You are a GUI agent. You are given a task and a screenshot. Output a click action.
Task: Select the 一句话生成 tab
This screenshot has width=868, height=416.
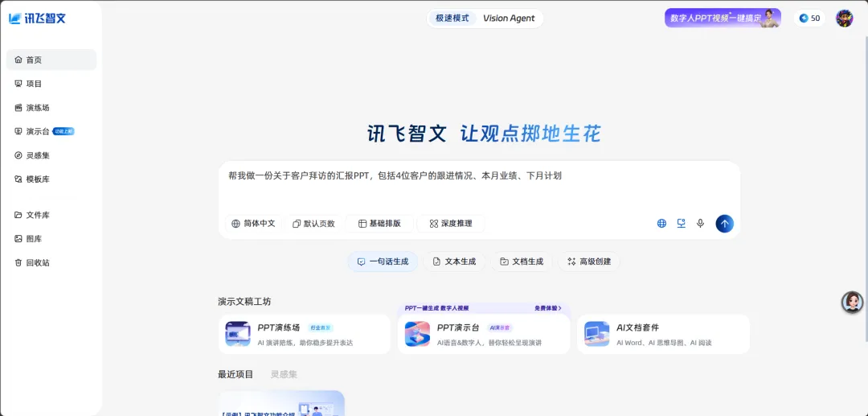click(x=383, y=262)
